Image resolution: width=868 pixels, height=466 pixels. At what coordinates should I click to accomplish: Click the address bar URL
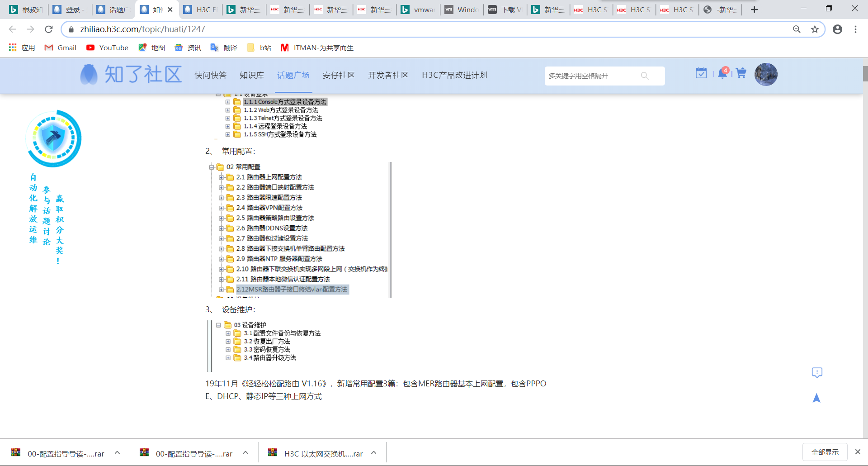click(143, 29)
